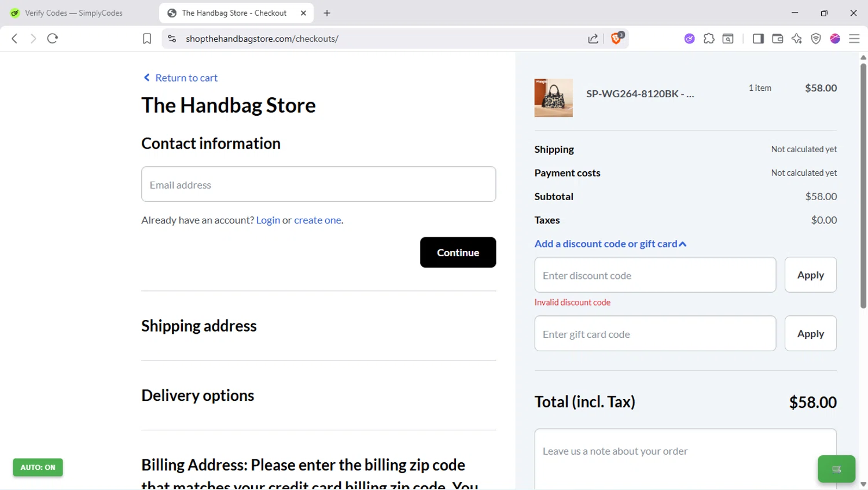Click the Payment costs label
868x490 pixels.
(x=568, y=172)
